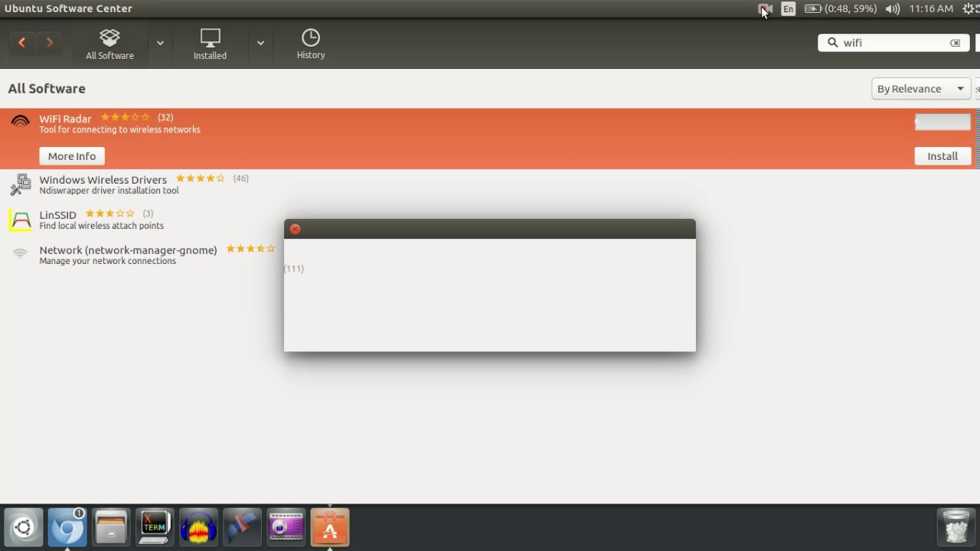Click into the wifi search field
The width and height of the screenshot is (980, 551).
[893, 43]
